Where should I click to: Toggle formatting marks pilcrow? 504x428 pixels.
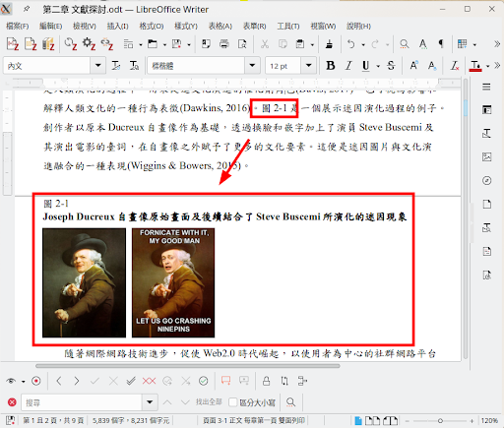pos(441,44)
